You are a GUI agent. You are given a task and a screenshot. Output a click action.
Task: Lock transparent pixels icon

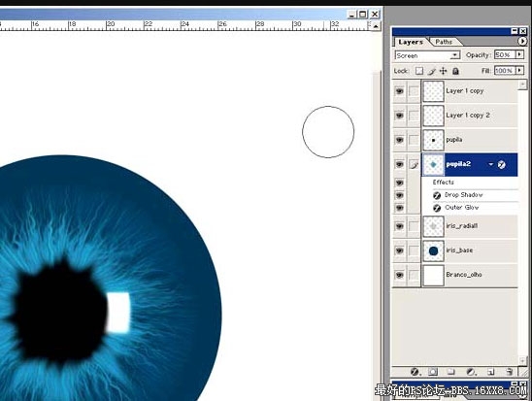tap(419, 71)
